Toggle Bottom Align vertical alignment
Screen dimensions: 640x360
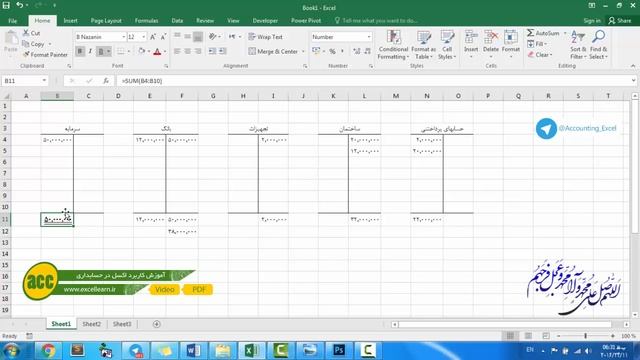[198, 37]
